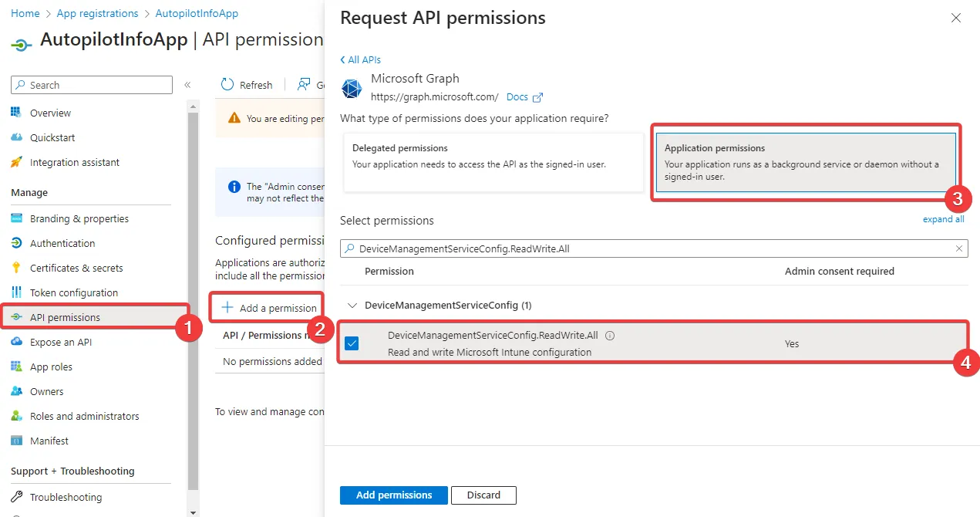Open Manifest in sidebar
Screen dimensions: 980x517
tap(49, 441)
